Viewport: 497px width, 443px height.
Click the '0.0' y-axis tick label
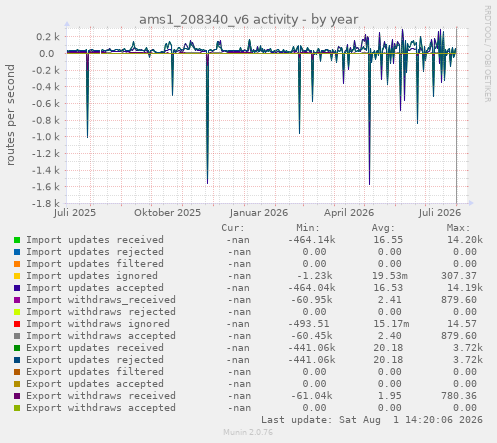click(47, 53)
